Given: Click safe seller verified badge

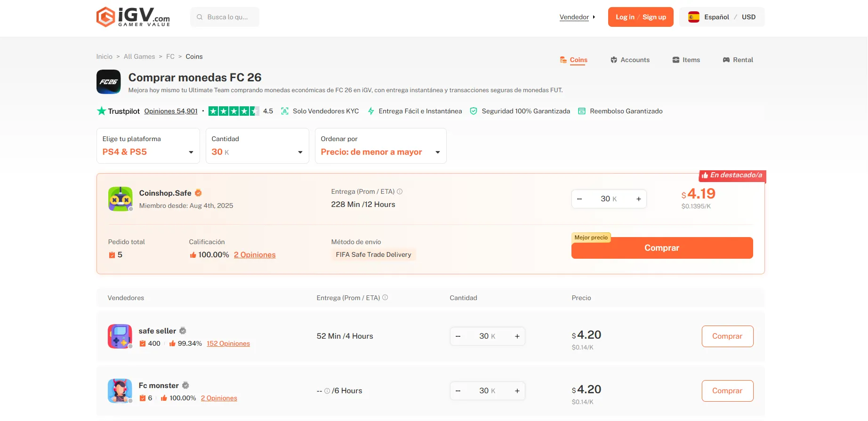Looking at the screenshot, I should 183,331.
